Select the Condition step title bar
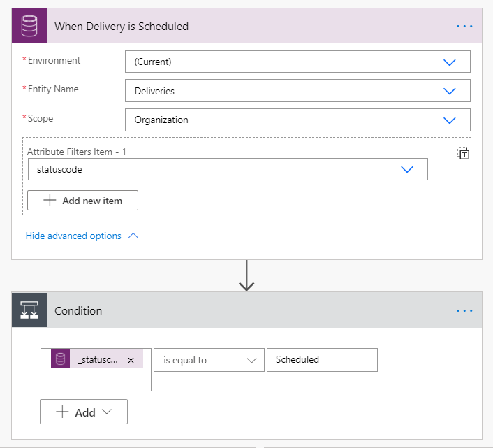Image resolution: width=493 pixels, height=448 pixels. [x=244, y=310]
